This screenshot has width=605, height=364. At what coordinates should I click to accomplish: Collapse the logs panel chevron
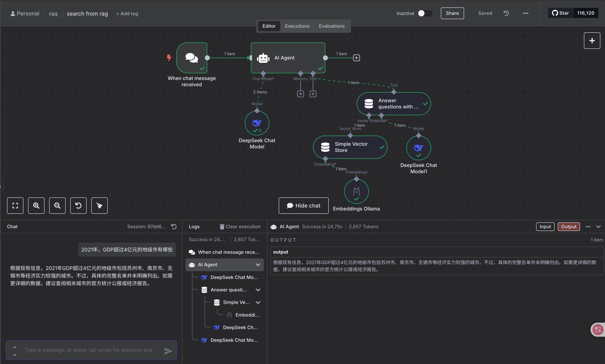598,227
